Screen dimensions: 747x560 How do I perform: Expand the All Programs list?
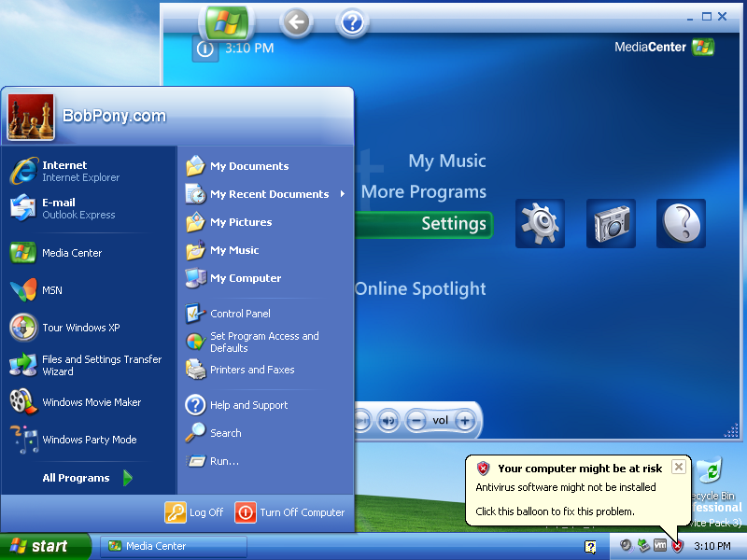point(88,478)
